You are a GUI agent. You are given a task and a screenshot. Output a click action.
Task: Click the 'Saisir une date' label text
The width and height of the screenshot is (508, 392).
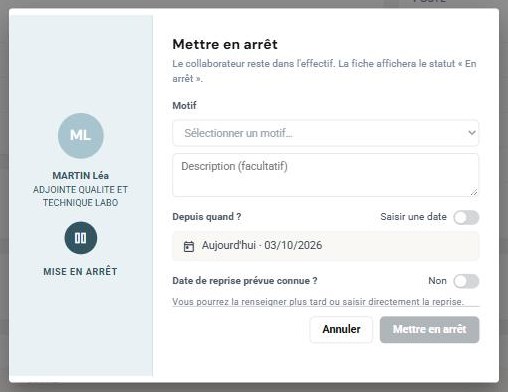tap(413, 217)
